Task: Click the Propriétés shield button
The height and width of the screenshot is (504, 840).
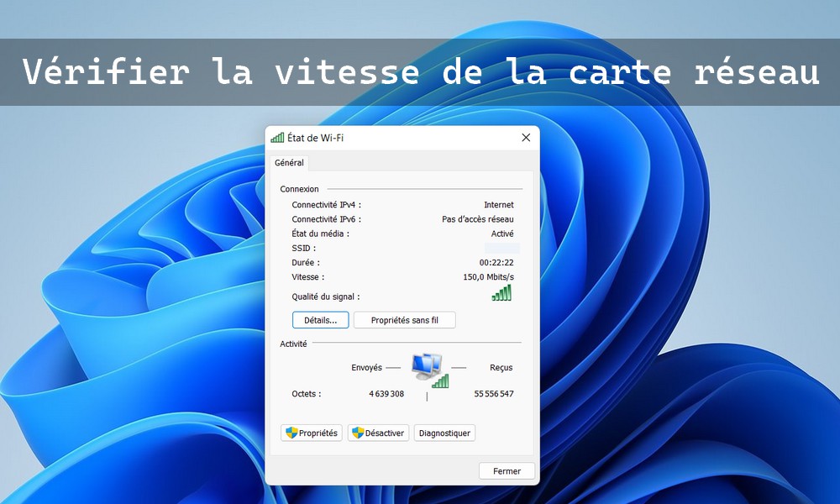Action: [x=312, y=433]
